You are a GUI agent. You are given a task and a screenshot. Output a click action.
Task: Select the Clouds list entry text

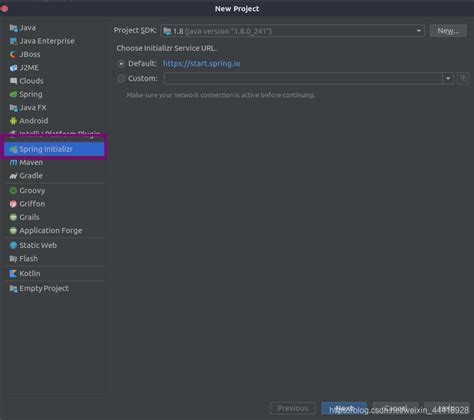pos(31,81)
